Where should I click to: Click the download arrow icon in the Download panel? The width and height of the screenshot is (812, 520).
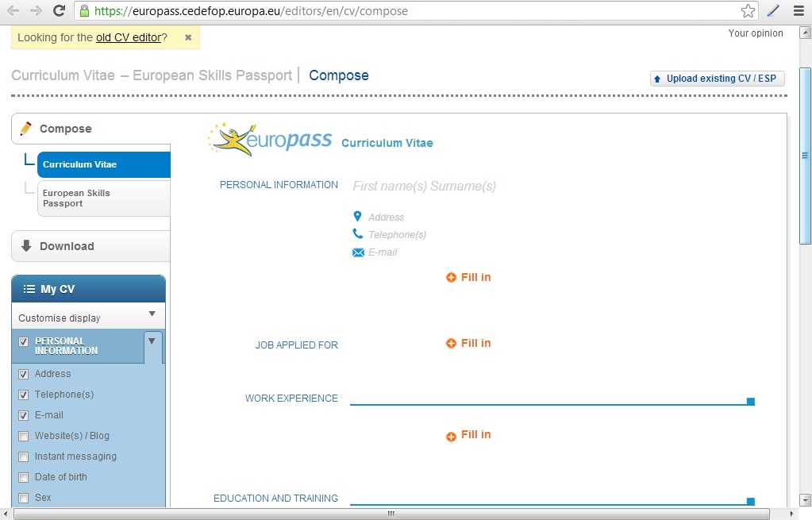[x=27, y=246]
